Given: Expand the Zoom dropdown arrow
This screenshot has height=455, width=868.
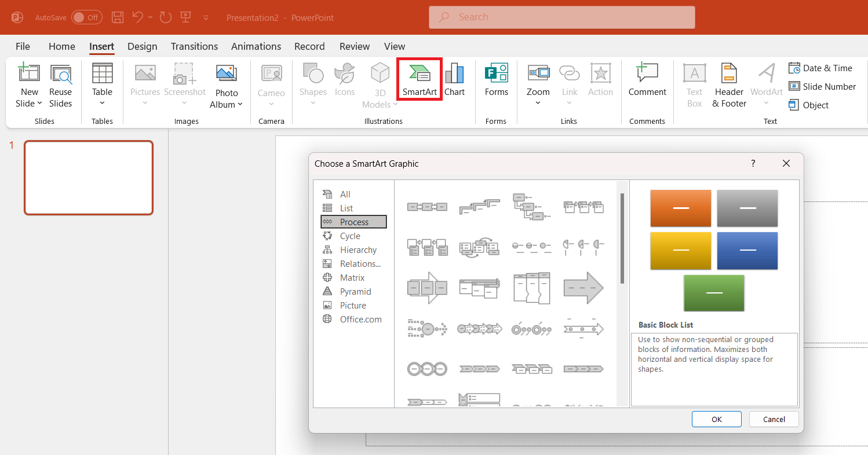Looking at the screenshot, I should pyautogui.click(x=538, y=104).
